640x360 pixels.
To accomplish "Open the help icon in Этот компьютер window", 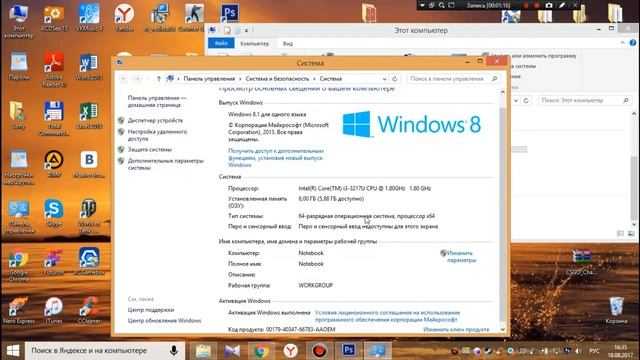I will [x=633, y=43].
